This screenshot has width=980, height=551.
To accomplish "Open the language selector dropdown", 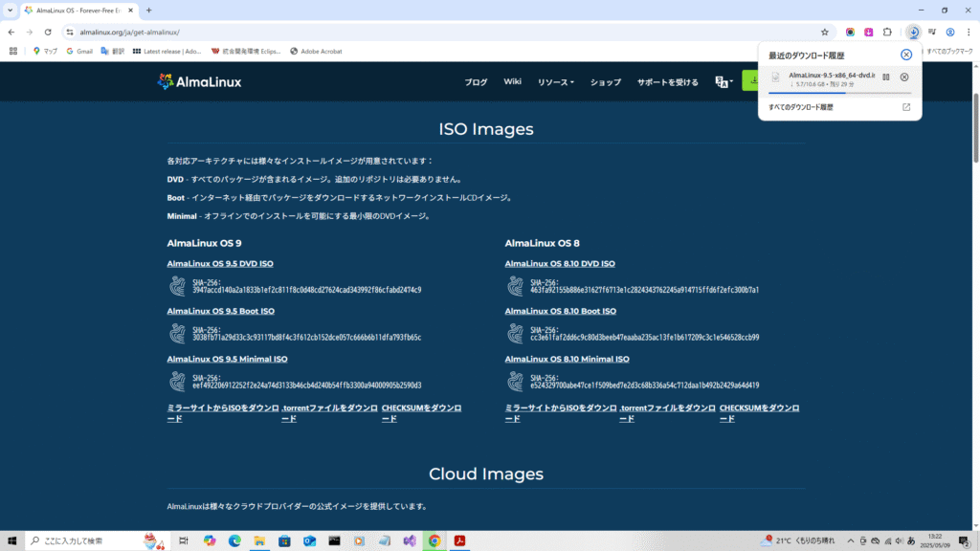I will (724, 82).
